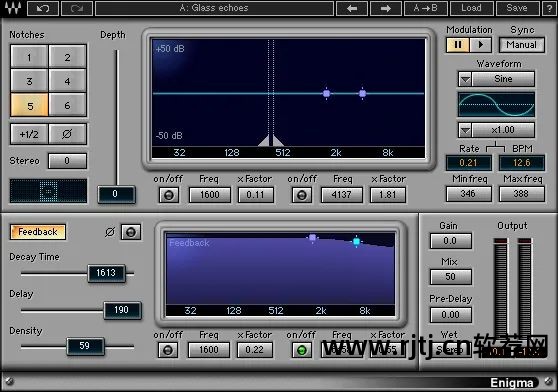The width and height of the screenshot is (558, 392).
Task: Open the Glass echoes preset name field
Action: coord(214,8)
